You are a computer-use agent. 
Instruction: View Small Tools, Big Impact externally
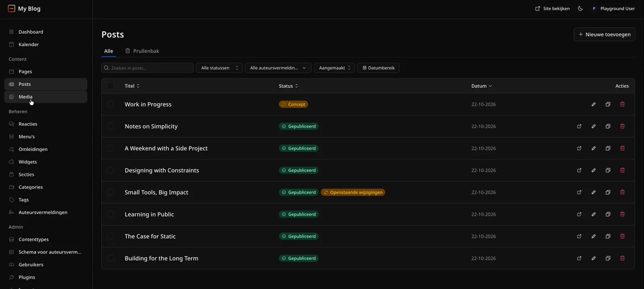pos(579,192)
